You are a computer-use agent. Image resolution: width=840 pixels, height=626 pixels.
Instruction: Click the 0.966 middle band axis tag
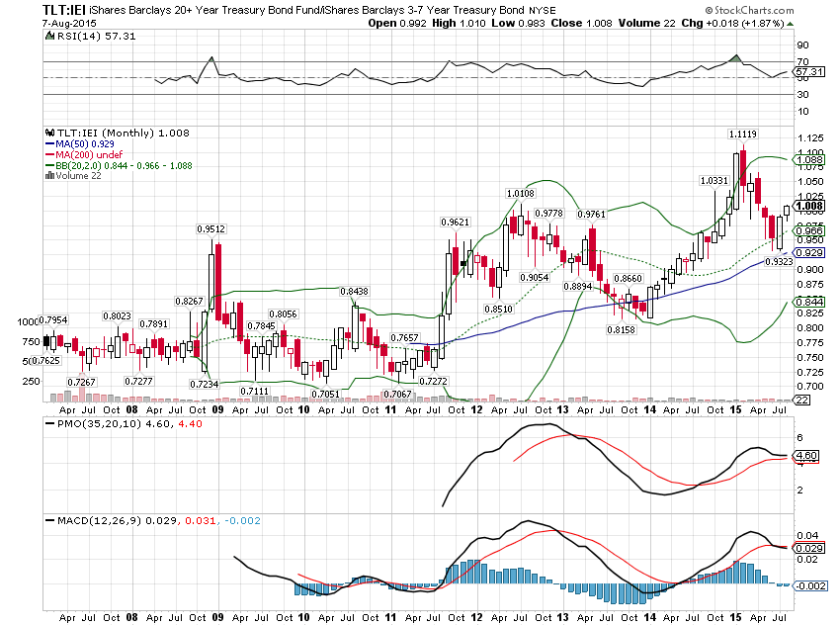coord(809,231)
